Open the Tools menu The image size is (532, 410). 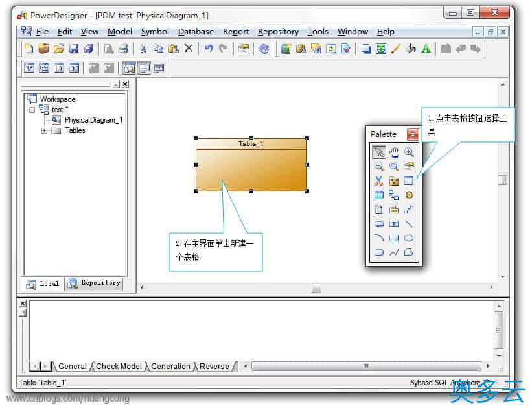point(318,32)
